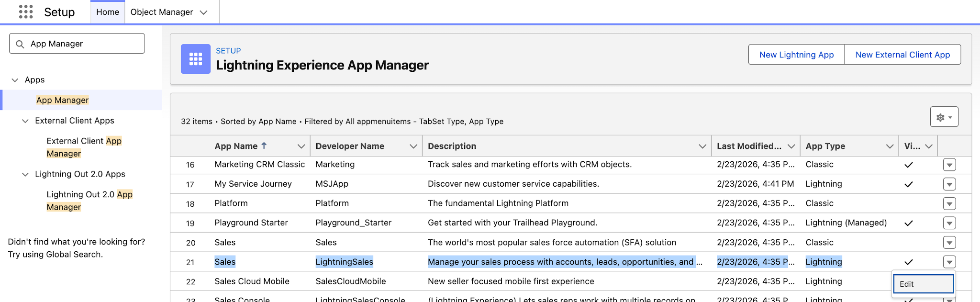Open row actions for Platform app

tap(949, 203)
